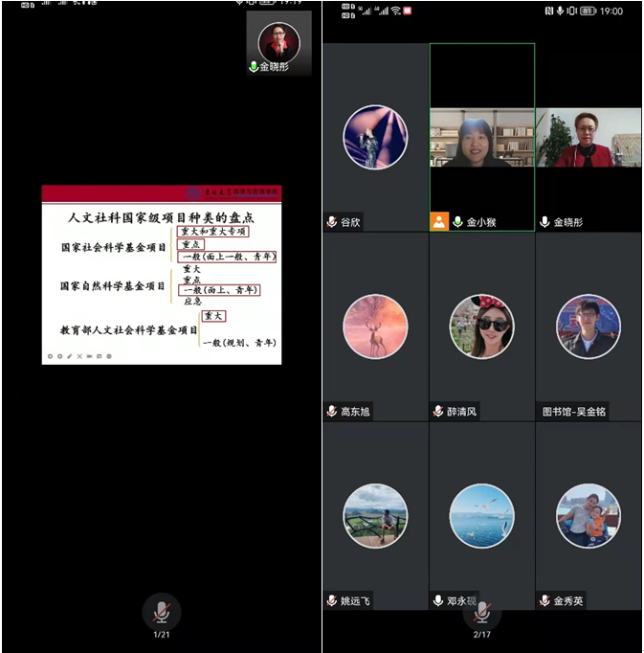
Task: Click the microphone icon in 金晓彤's grid tile
Action: pos(544,222)
